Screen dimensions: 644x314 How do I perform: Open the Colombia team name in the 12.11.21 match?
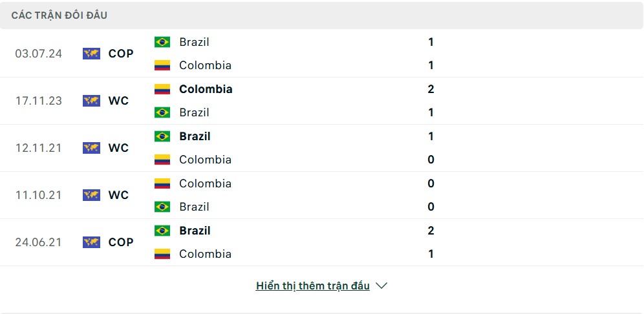(x=206, y=160)
